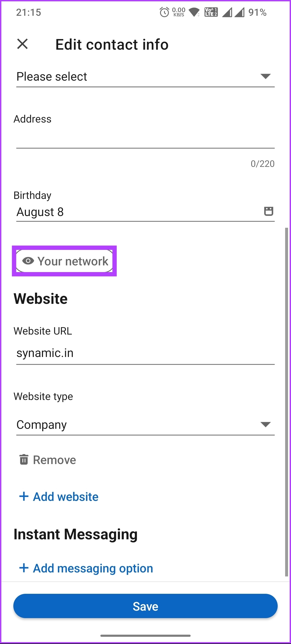Tap the plus icon beside Add messaging option
Screen dimensions: 291x644
click(x=24, y=568)
